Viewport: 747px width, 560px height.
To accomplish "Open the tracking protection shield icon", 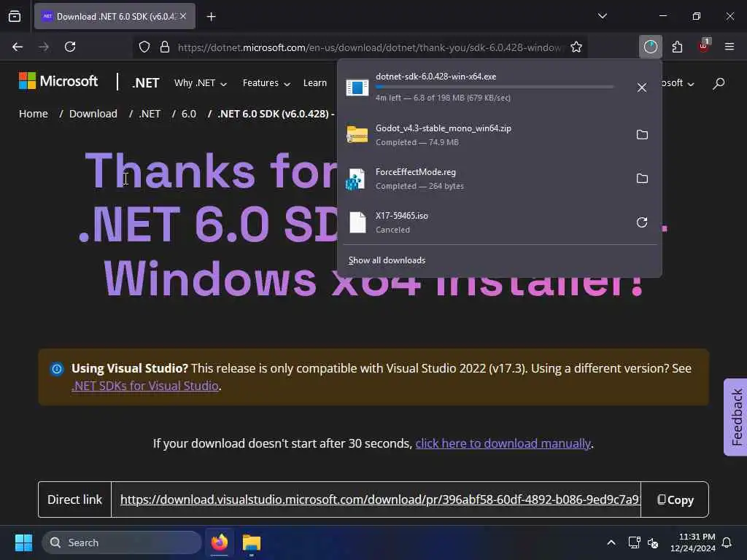I will tap(144, 47).
